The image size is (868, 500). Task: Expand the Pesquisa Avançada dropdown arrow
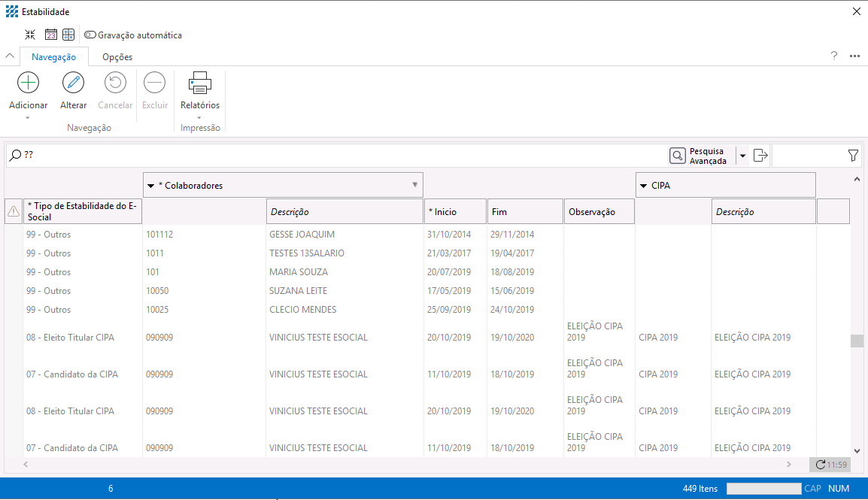743,156
